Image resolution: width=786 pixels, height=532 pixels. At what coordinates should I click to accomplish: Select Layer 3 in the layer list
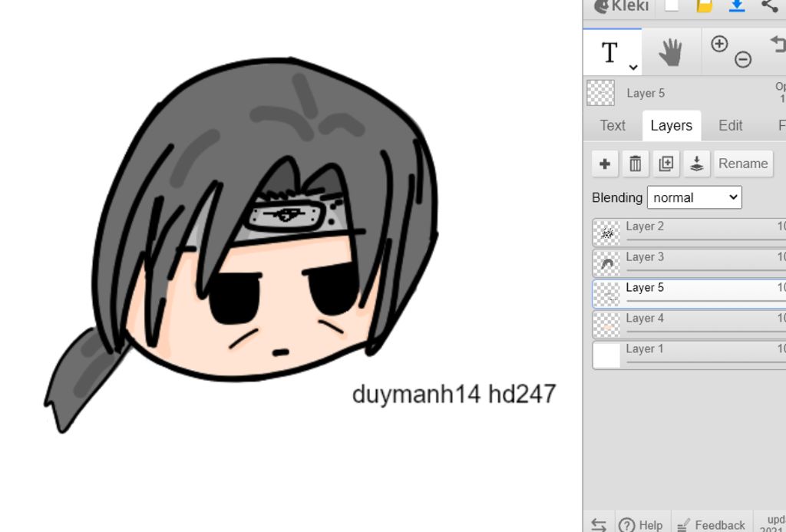689,263
